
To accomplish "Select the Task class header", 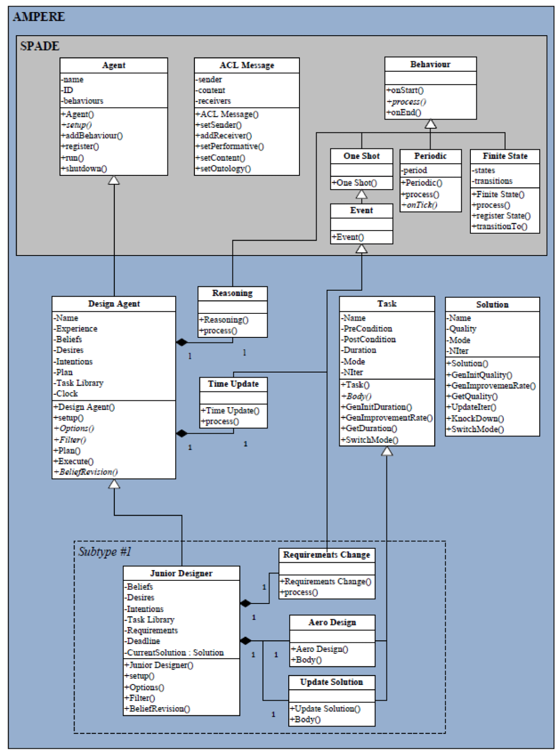I will tap(387, 304).
